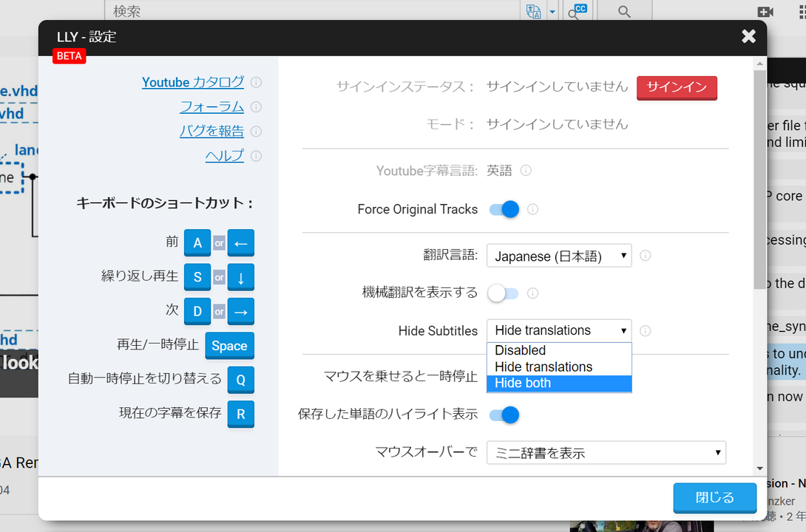Screen dimensions: 806x532
Task: Click the red サインイン button
Action: (x=677, y=87)
